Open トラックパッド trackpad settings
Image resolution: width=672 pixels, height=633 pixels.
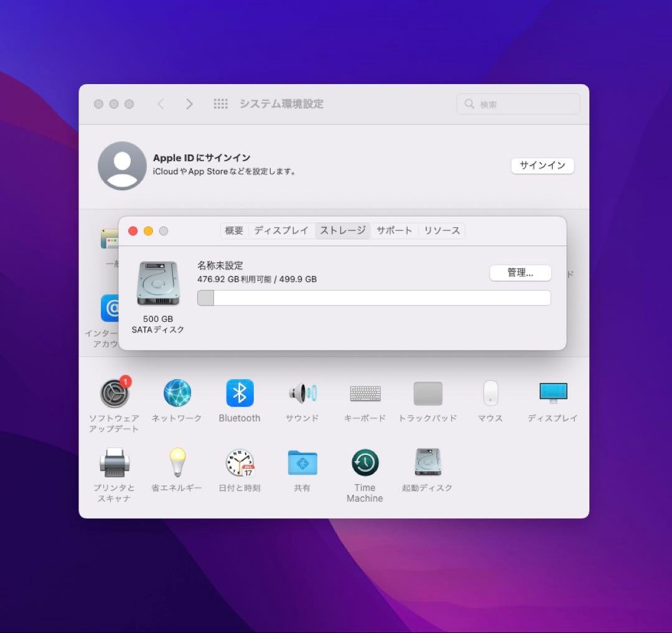pyautogui.click(x=427, y=394)
